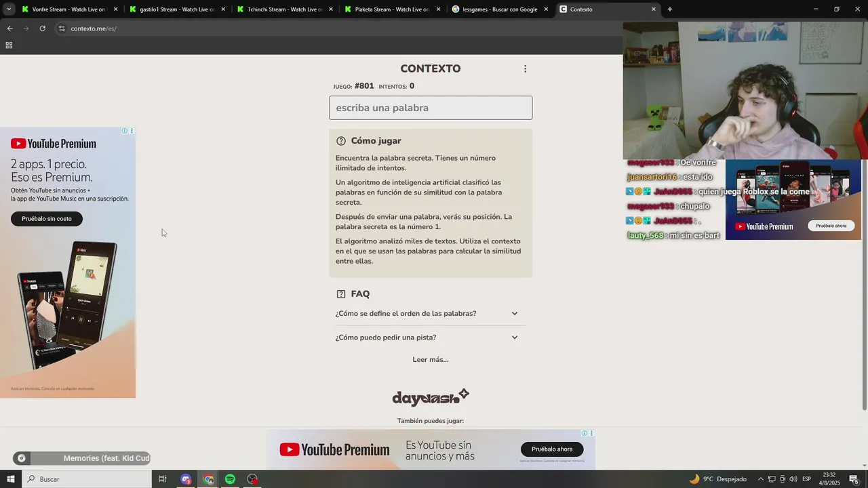Click the YouTube Premium logo in bottom banner

point(334,449)
